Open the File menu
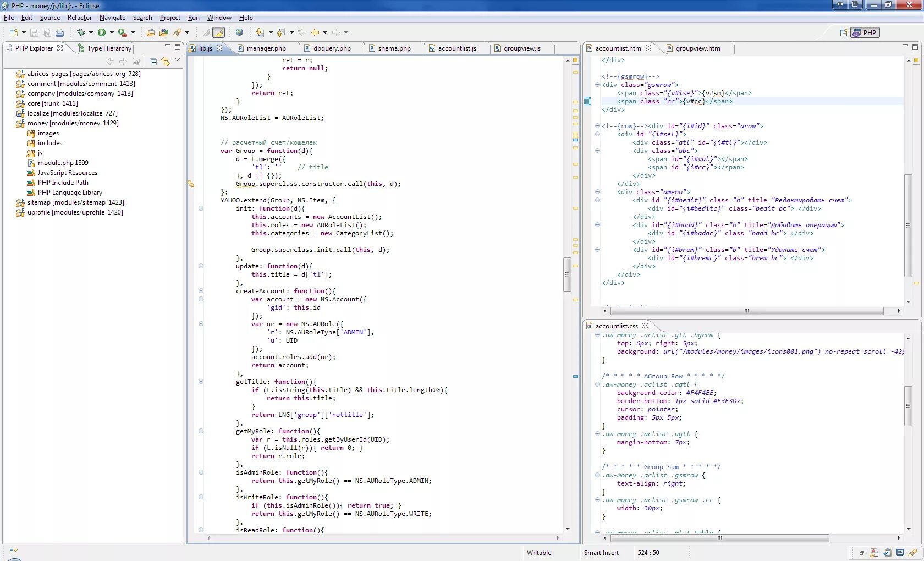 coord(9,18)
